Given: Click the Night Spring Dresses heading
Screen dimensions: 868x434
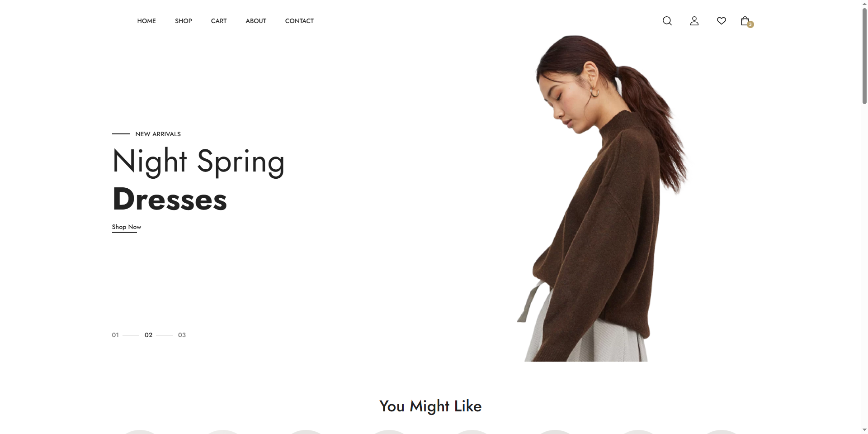Looking at the screenshot, I should [x=198, y=180].
